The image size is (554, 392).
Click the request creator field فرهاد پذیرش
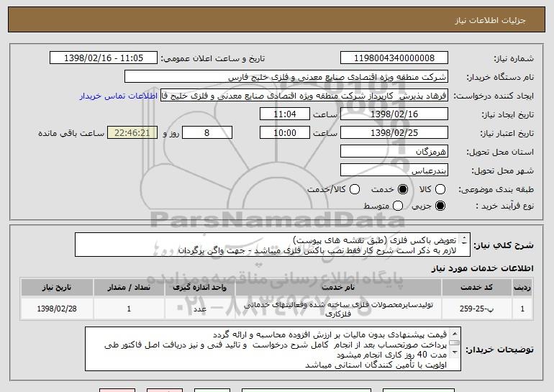pyautogui.click(x=304, y=96)
